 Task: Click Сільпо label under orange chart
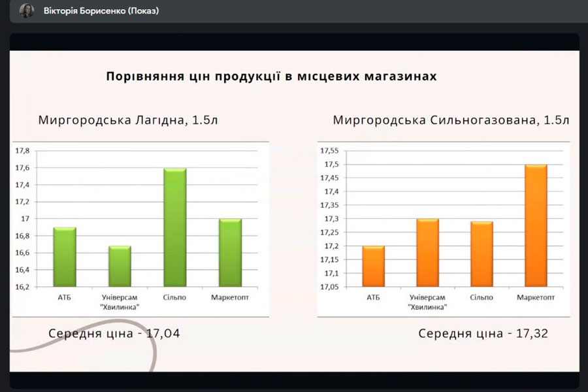point(482,297)
